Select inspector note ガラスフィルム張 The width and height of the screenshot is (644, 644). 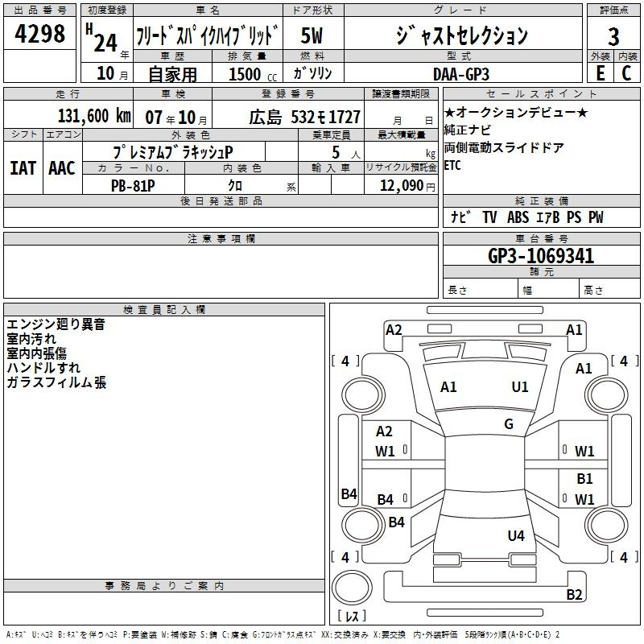coord(56,382)
